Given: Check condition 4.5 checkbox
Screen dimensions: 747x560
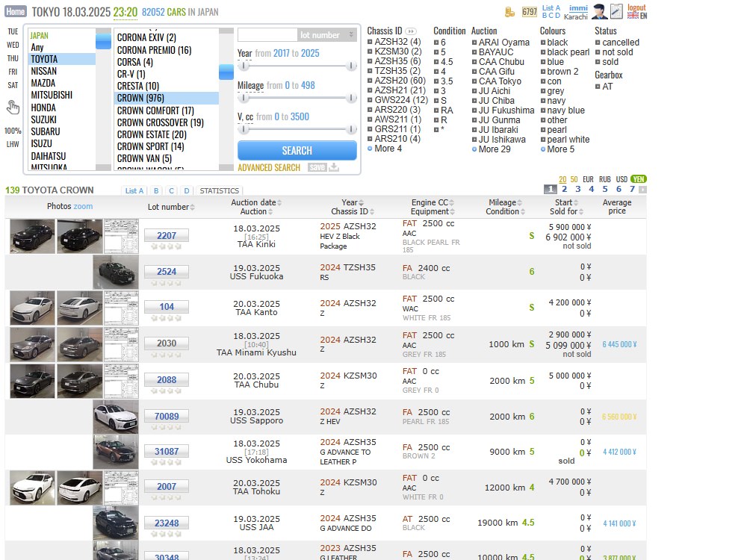Looking at the screenshot, I should (x=436, y=62).
